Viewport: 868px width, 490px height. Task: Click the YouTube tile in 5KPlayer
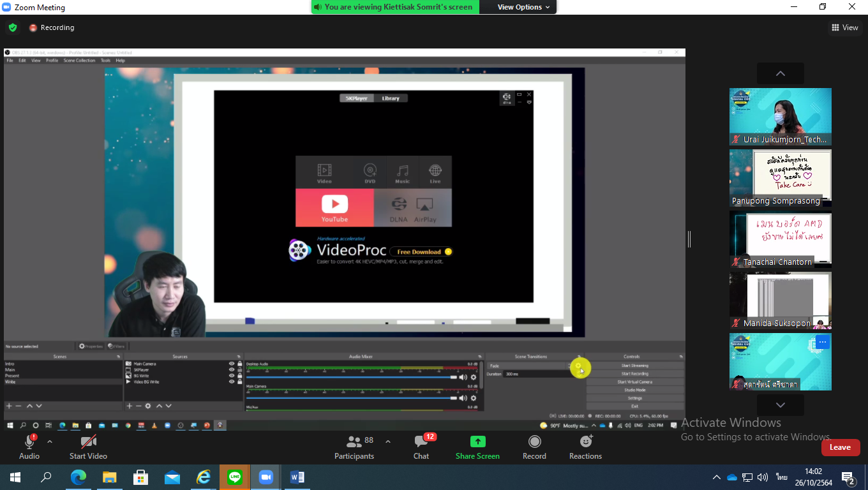pos(334,208)
